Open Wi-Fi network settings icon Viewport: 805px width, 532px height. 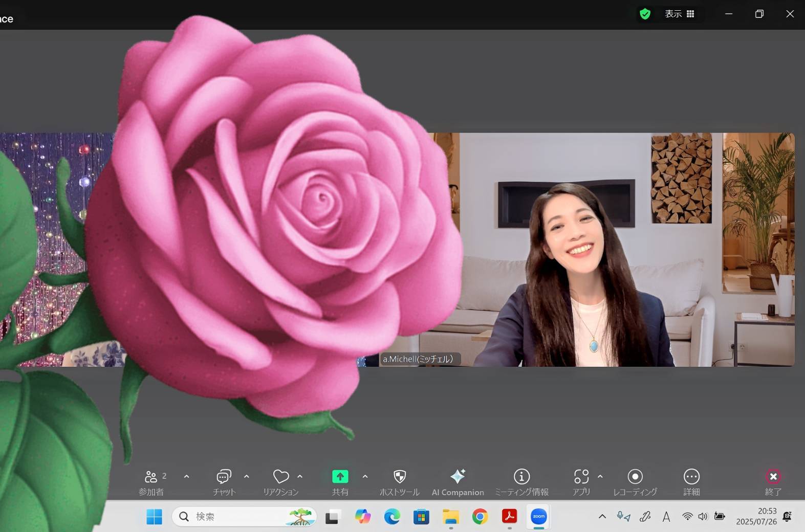[x=687, y=517]
